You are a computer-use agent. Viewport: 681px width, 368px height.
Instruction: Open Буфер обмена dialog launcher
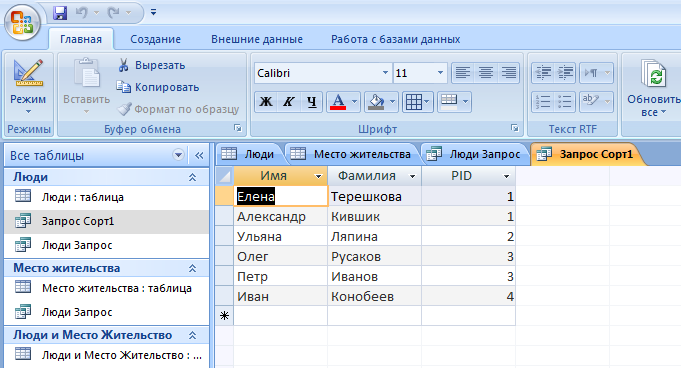click(x=238, y=128)
